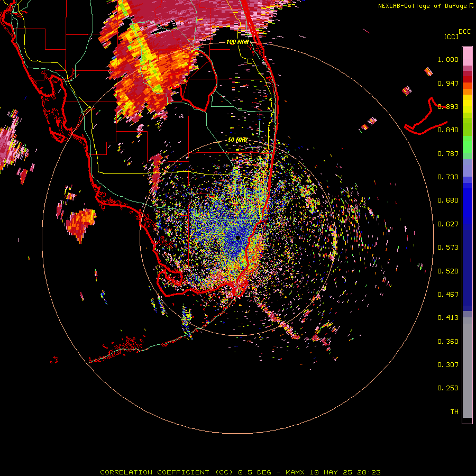Click the 0.680 scale value

[448, 200]
